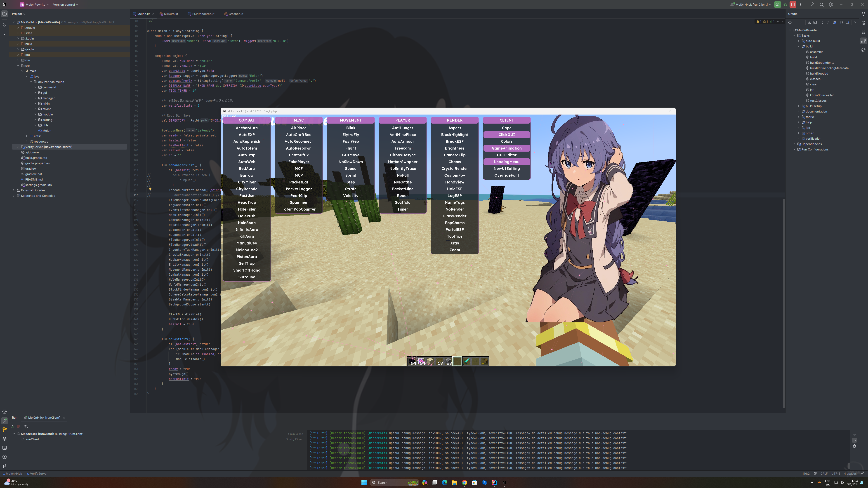Open the Terminal tool window
Image resolution: width=868 pixels, height=488 pixels.
(x=4, y=448)
